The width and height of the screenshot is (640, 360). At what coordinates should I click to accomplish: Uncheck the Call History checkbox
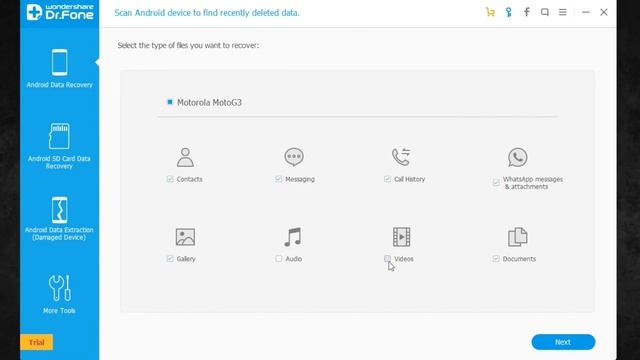click(x=387, y=179)
